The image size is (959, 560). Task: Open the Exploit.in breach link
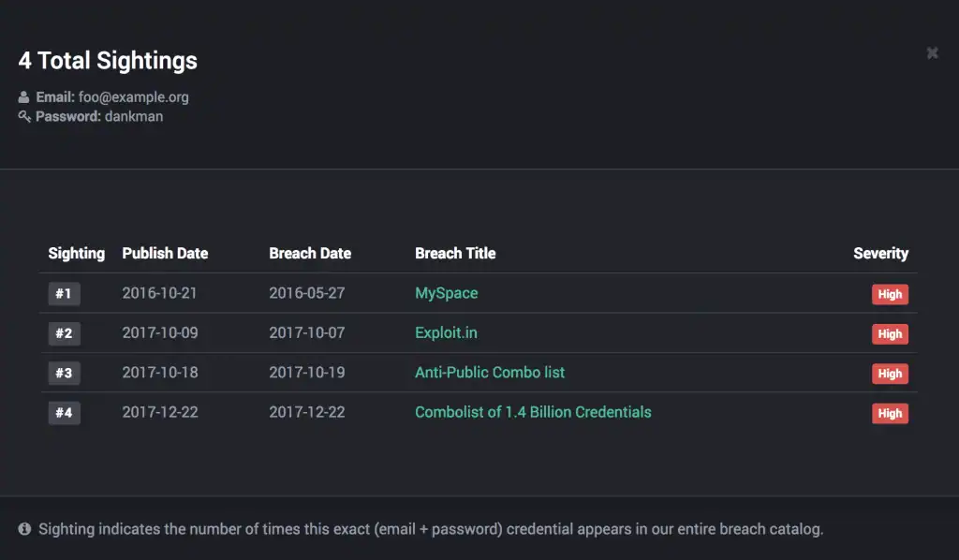[446, 333]
